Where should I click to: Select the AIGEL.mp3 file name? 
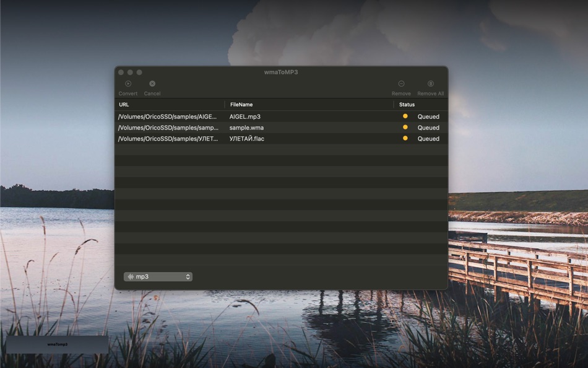click(x=245, y=117)
